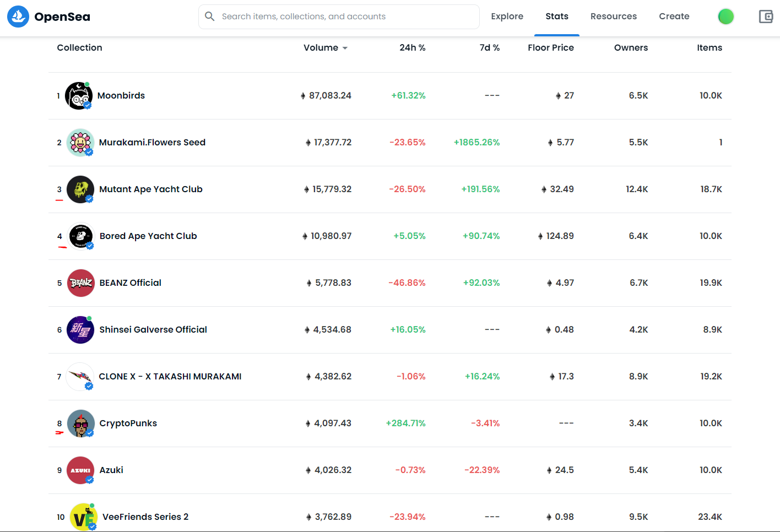Open the Azuki collection link
The image size is (780, 532).
click(111, 470)
